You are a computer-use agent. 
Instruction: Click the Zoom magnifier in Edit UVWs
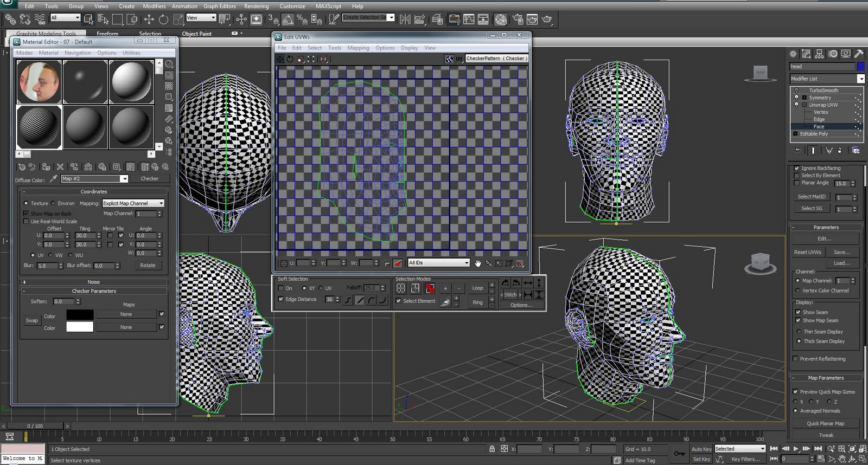pos(488,263)
